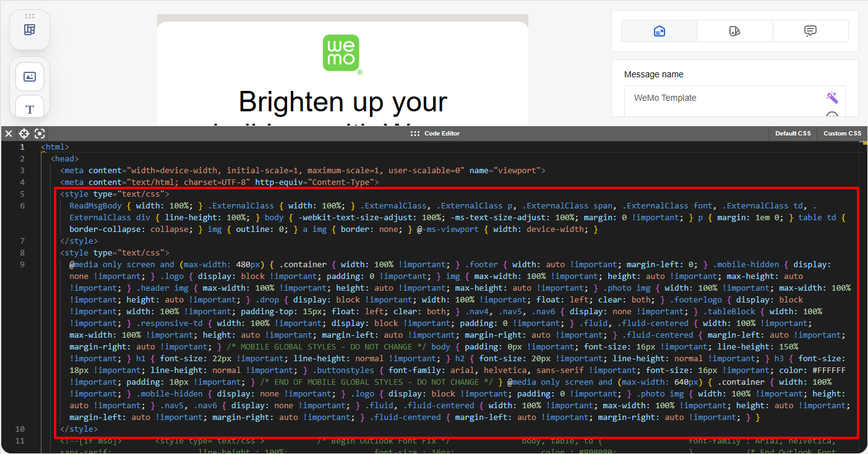
Task: Switch to the message settings envelope tab
Action: [660, 31]
